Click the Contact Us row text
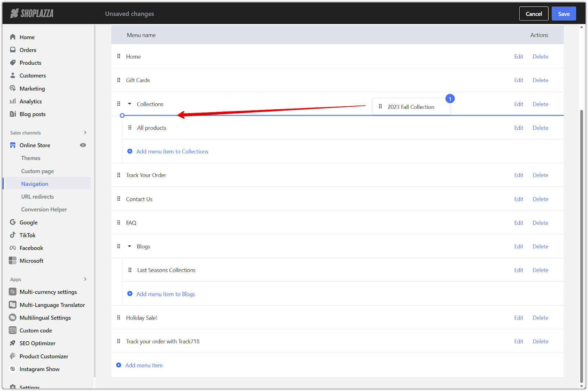Image resolution: width=588 pixels, height=391 pixels. [x=139, y=199]
